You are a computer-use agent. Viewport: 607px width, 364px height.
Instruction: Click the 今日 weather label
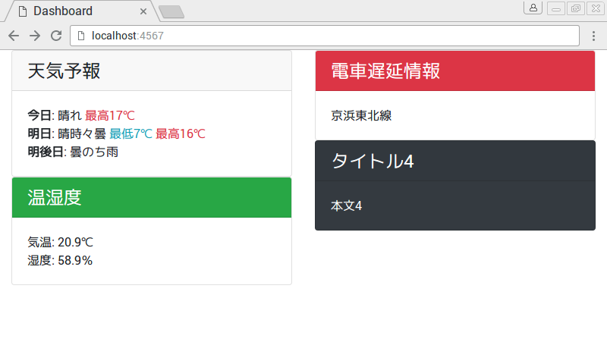(39, 115)
